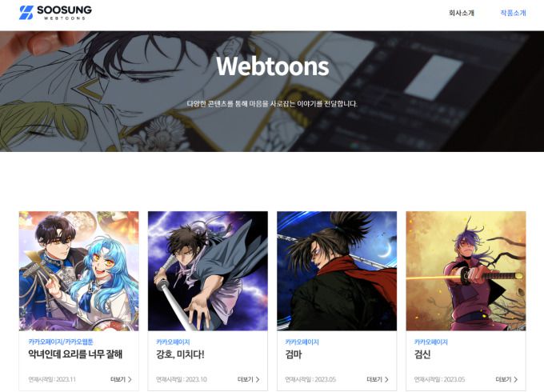Screen dimensions: 544x392
Task: Click the chevron on 악녀인데 요리를 너무 잘해 card
Action: click(x=130, y=379)
